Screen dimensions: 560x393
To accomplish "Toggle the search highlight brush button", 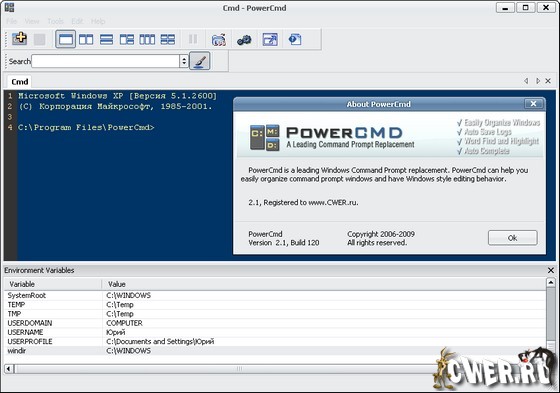I will pos(199,61).
